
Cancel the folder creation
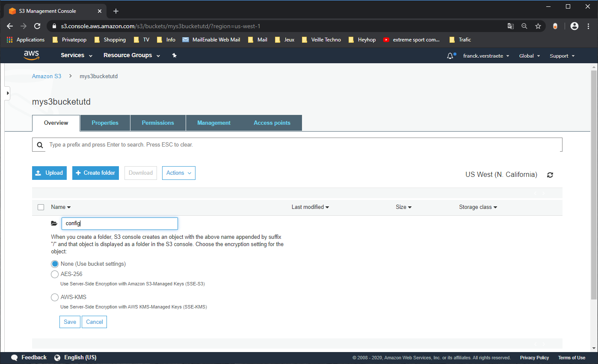94,322
